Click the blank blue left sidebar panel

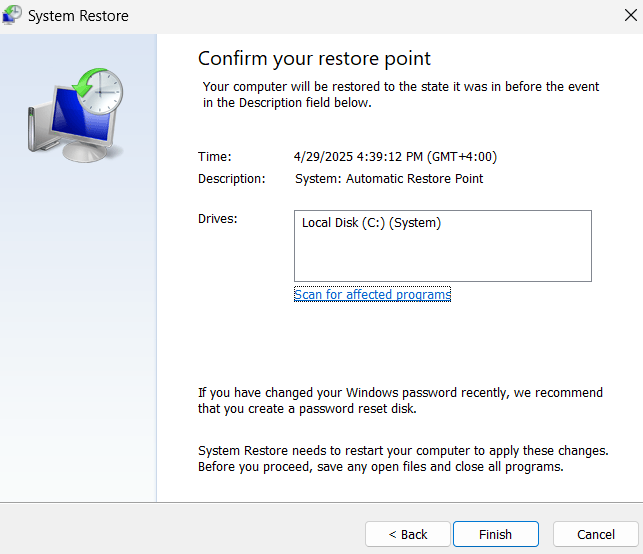(78, 350)
